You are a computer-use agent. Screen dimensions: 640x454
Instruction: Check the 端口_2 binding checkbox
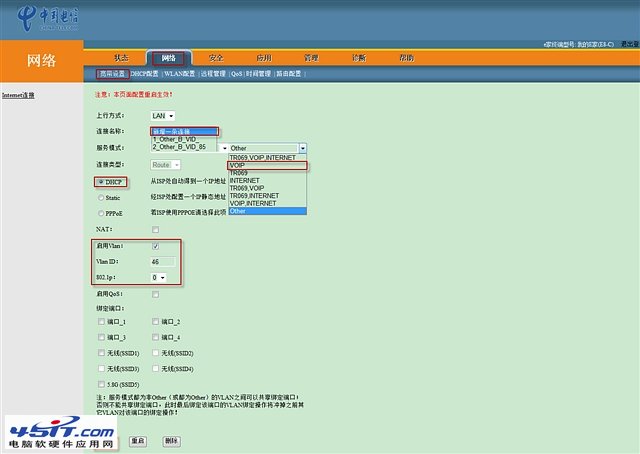(x=156, y=322)
